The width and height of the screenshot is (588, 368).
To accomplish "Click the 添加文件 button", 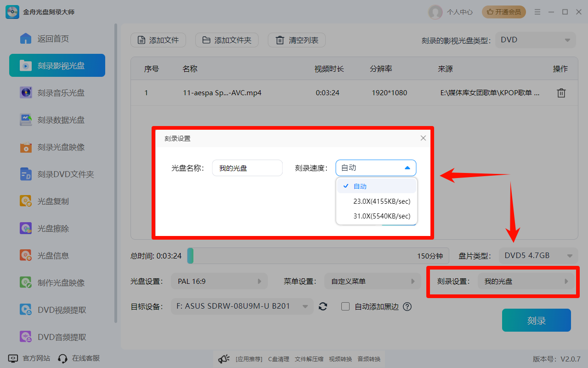I will click(x=158, y=40).
